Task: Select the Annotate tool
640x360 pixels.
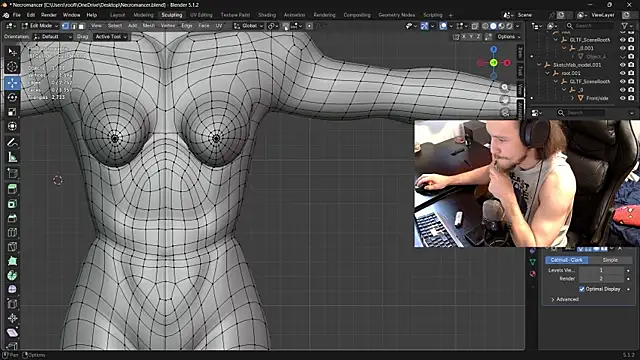Action: click(x=13, y=142)
